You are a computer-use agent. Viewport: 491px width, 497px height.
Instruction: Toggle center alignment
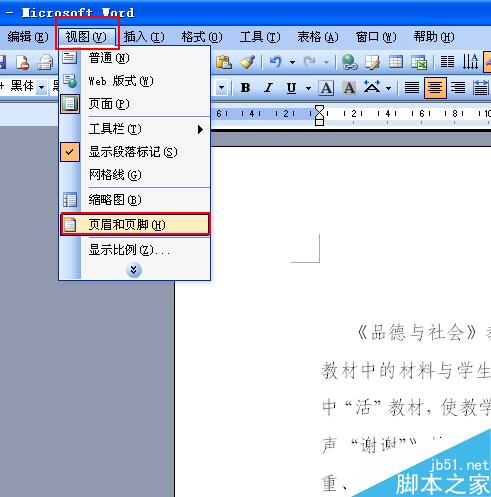pos(435,88)
